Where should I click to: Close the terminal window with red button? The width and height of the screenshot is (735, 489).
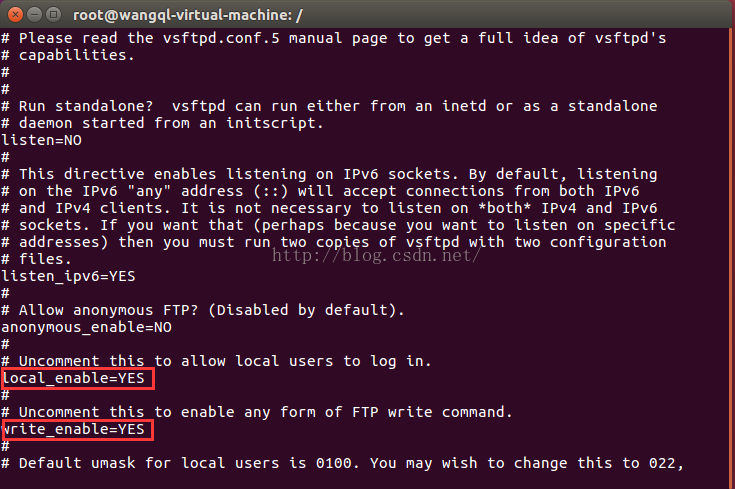coord(15,15)
